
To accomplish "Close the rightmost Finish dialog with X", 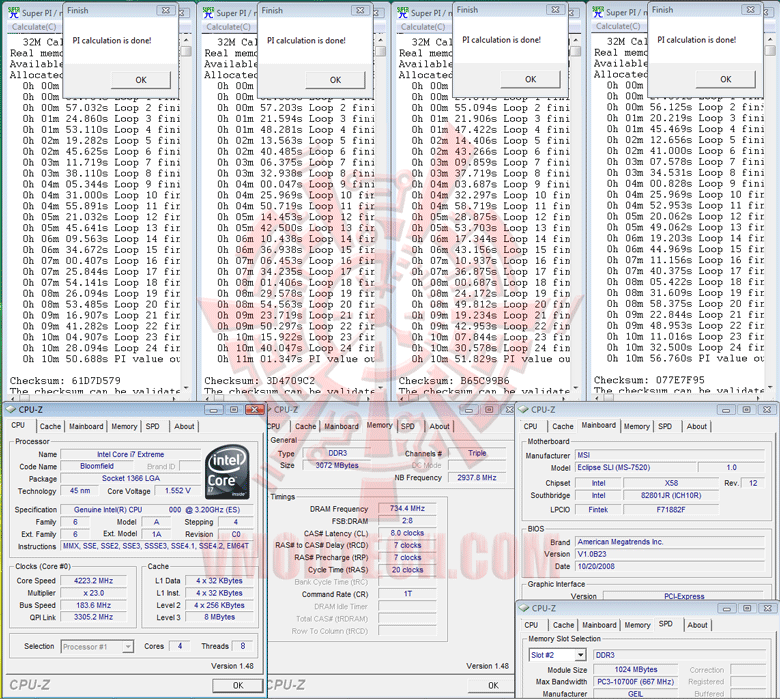I will click(751, 9).
